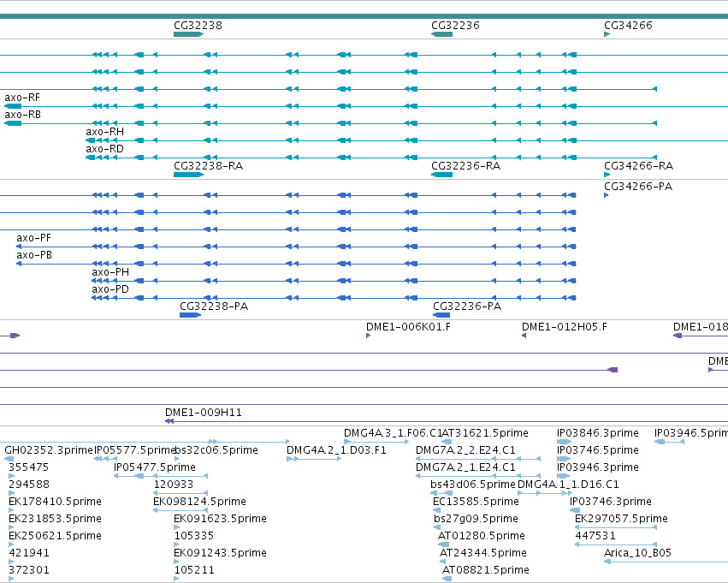Select the AT31621.5prime EST label
728x583 pixels.
point(485,433)
